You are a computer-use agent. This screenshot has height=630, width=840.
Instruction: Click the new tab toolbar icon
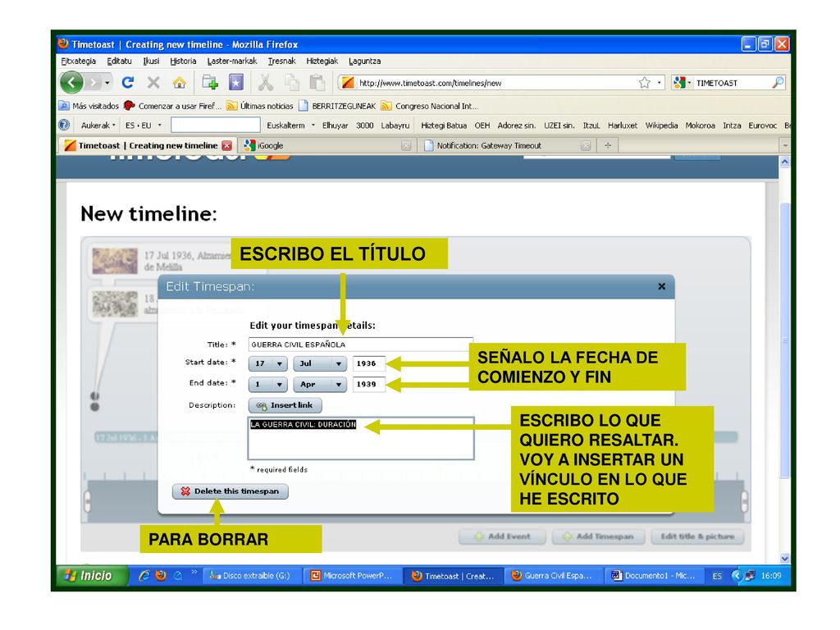pyautogui.click(x=210, y=83)
